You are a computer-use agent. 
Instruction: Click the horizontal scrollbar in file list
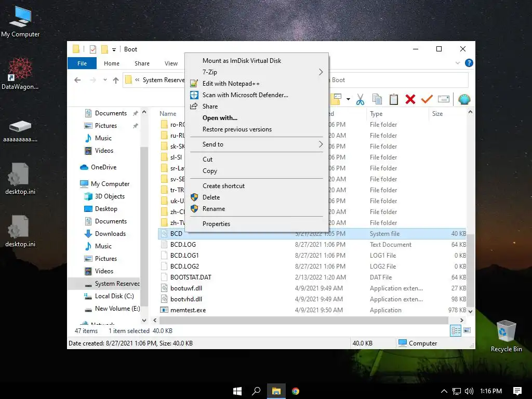tap(303, 320)
